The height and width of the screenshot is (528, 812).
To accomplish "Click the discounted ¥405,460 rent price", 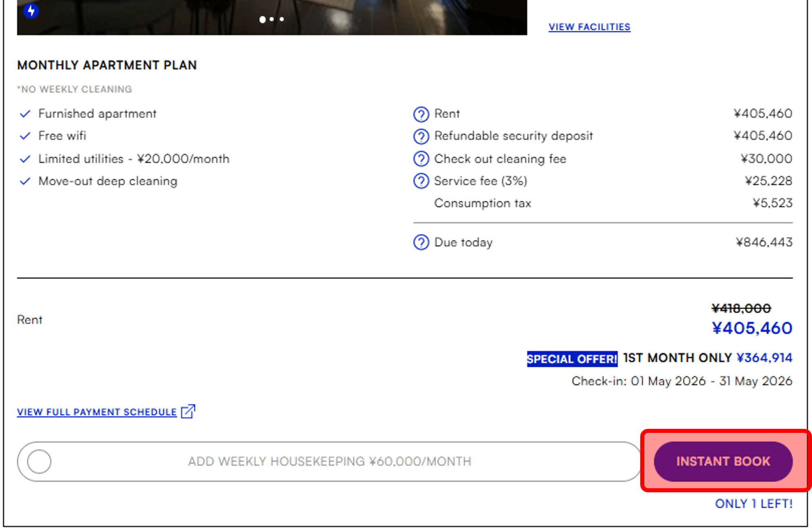I will 752,328.
